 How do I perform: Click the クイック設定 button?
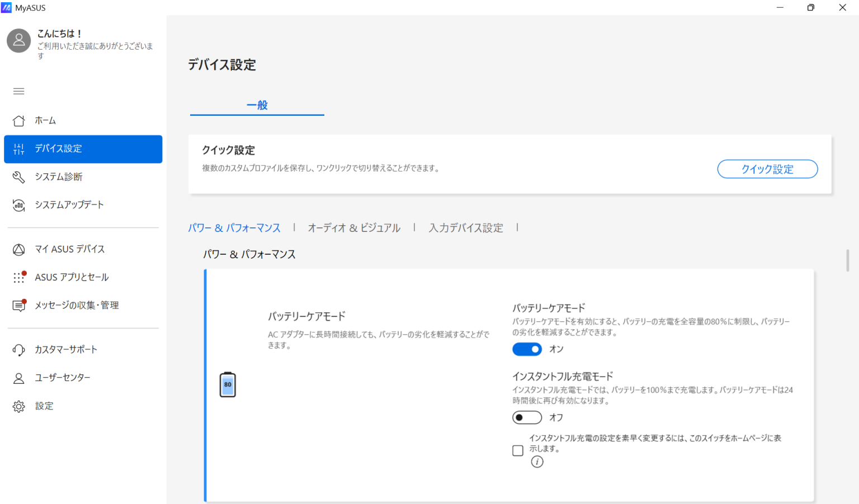pyautogui.click(x=767, y=169)
